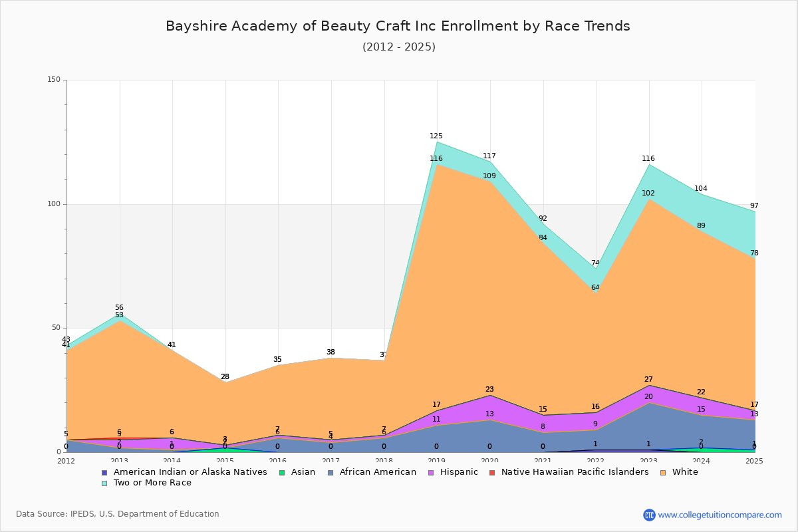This screenshot has width=798, height=532.
Task: Click the 2015 x-axis year label
Action: 225,461
